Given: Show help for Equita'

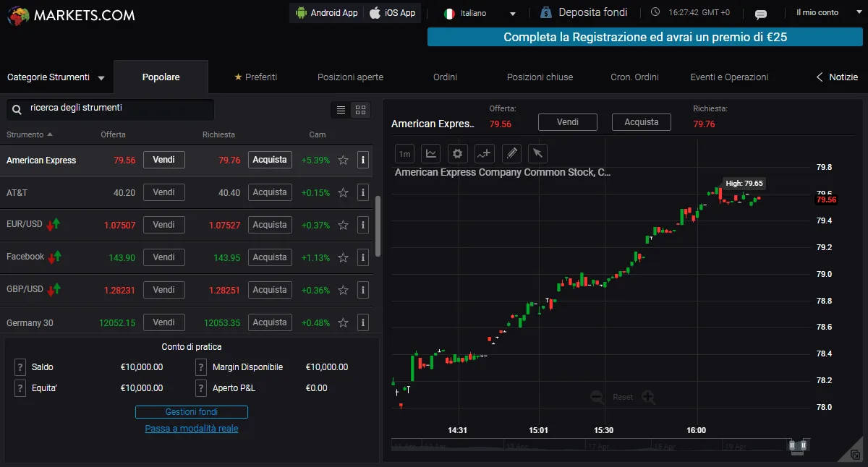Looking at the screenshot, I should point(20,388).
